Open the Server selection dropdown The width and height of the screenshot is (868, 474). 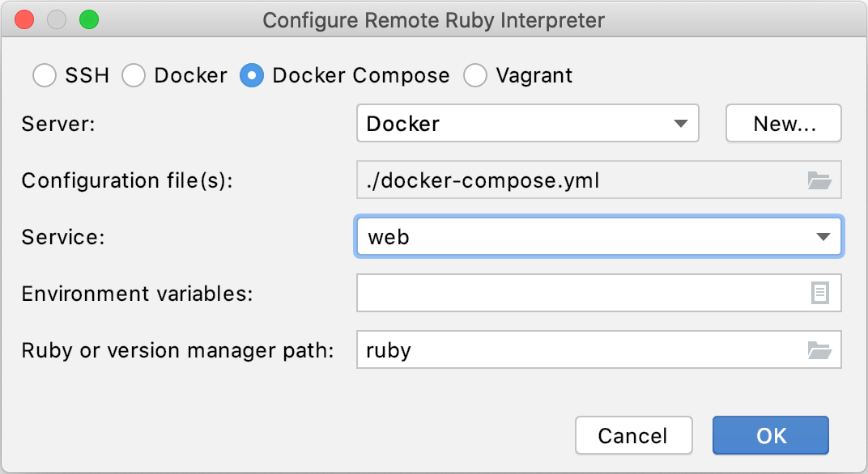pyautogui.click(x=526, y=123)
